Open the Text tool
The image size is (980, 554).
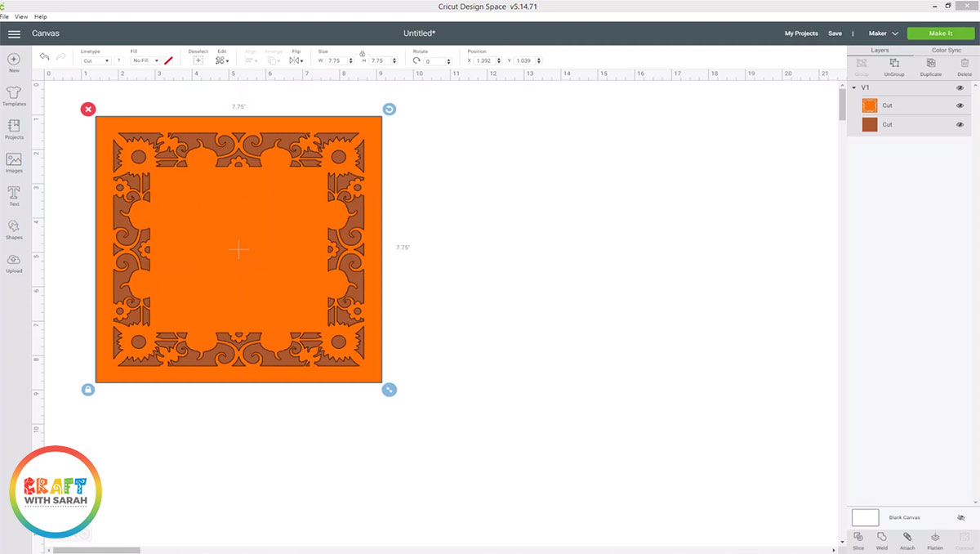14,194
